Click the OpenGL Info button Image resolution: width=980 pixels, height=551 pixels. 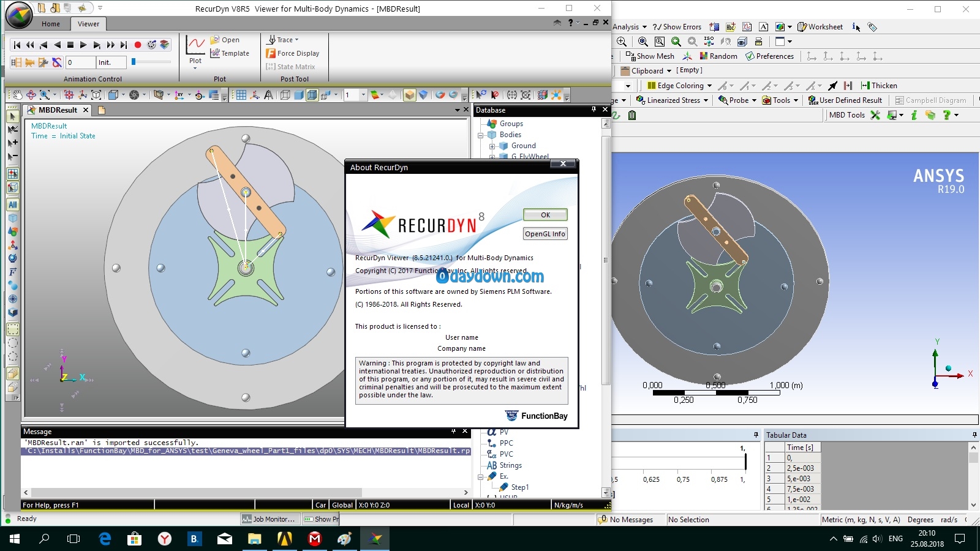[545, 234]
